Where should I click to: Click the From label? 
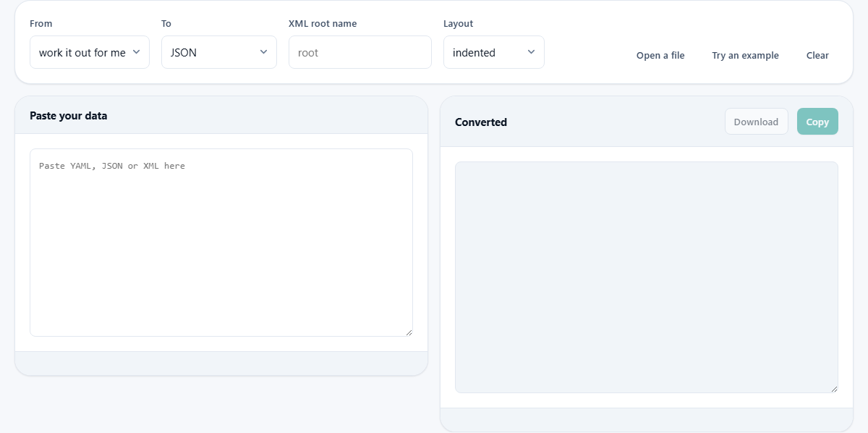click(41, 23)
